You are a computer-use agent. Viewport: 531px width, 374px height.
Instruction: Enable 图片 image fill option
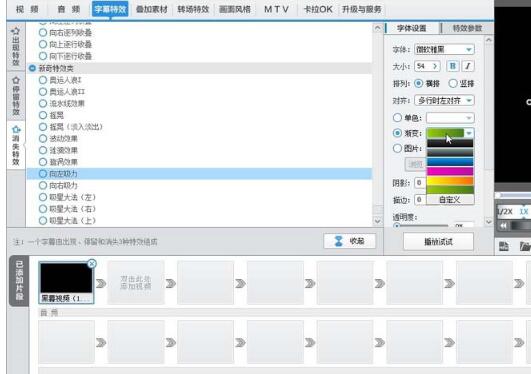(x=397, y=148)
